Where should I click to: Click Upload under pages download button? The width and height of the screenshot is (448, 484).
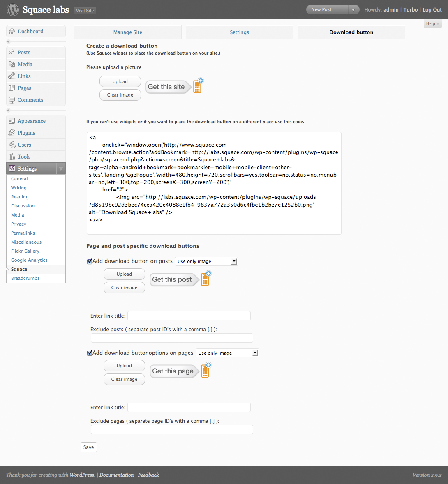(x=124, y=366)
